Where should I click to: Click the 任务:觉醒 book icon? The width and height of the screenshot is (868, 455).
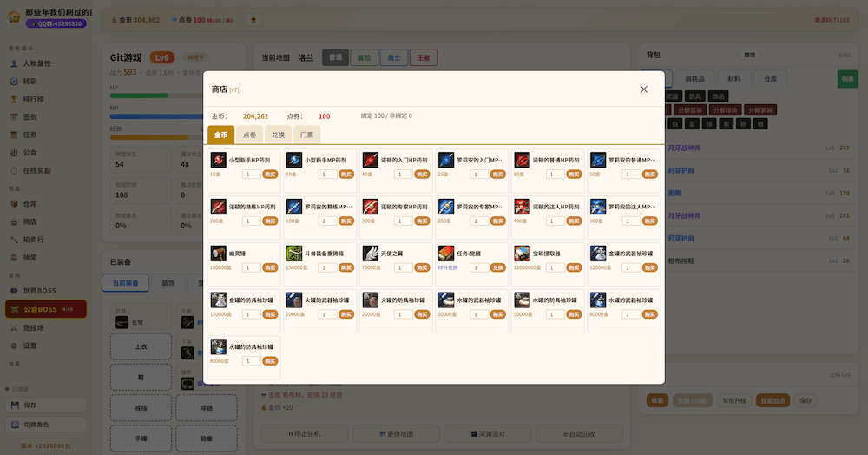point(445,254)
